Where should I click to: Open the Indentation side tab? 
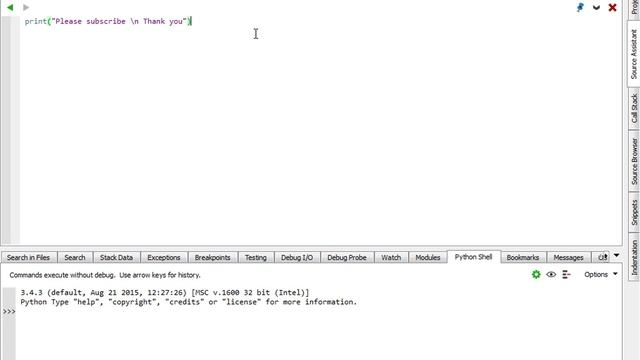(x=633, y=257)
